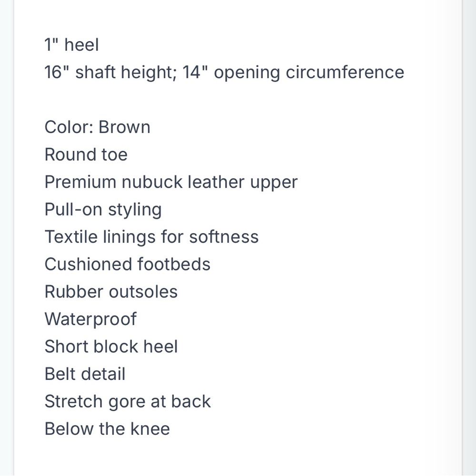
Task: Click 'Premium nubuck leather upper' text
Action: coord(171,182)
